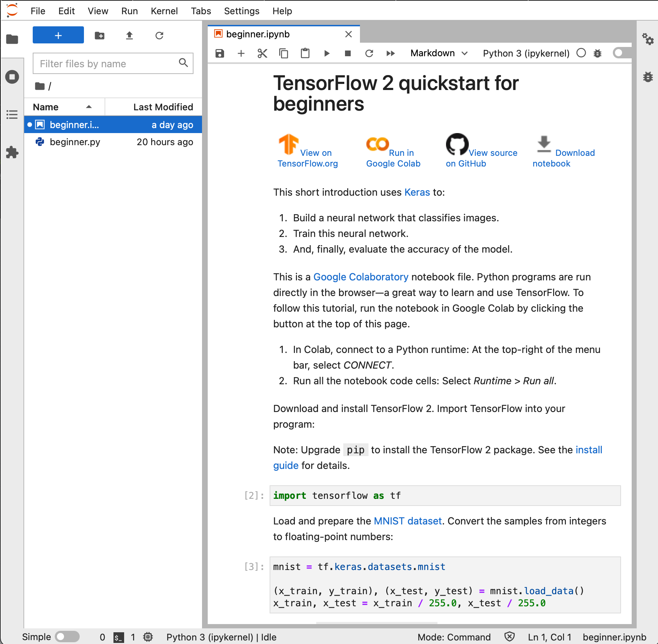Viewport: 658px width, 644px height.
Task: Copy the selected cell
Action: point(284,53)
